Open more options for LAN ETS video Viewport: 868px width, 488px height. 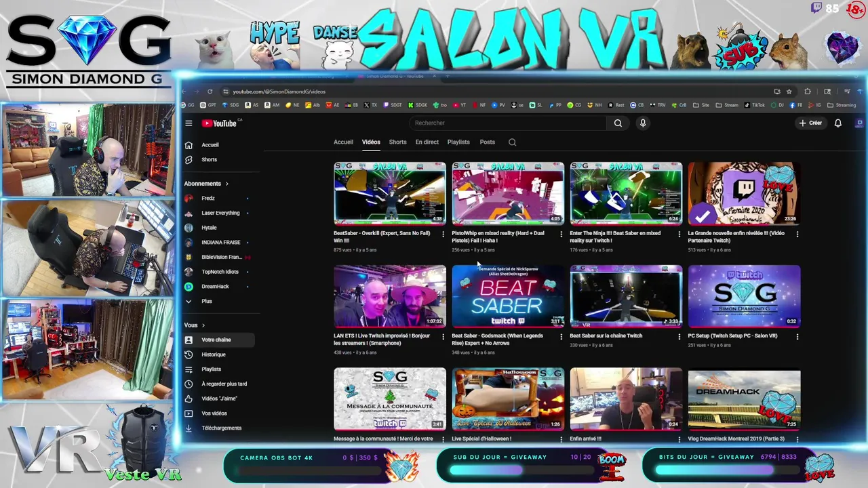tap(443, 336)
